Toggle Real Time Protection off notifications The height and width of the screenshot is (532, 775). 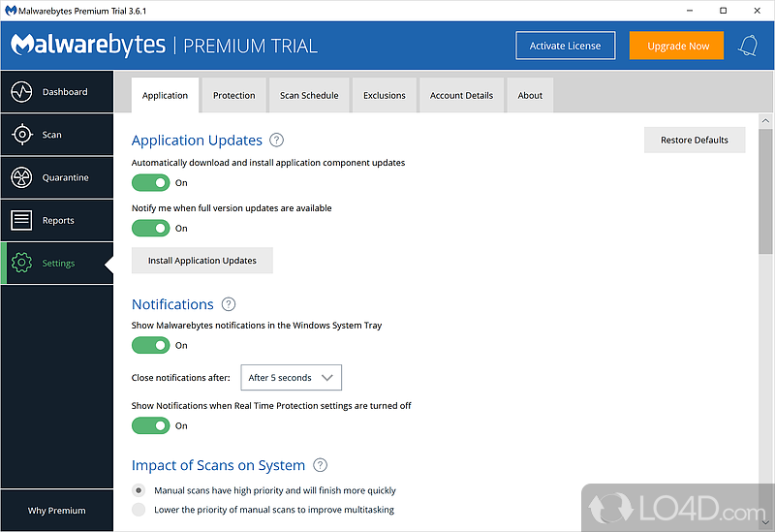point(151,425)
